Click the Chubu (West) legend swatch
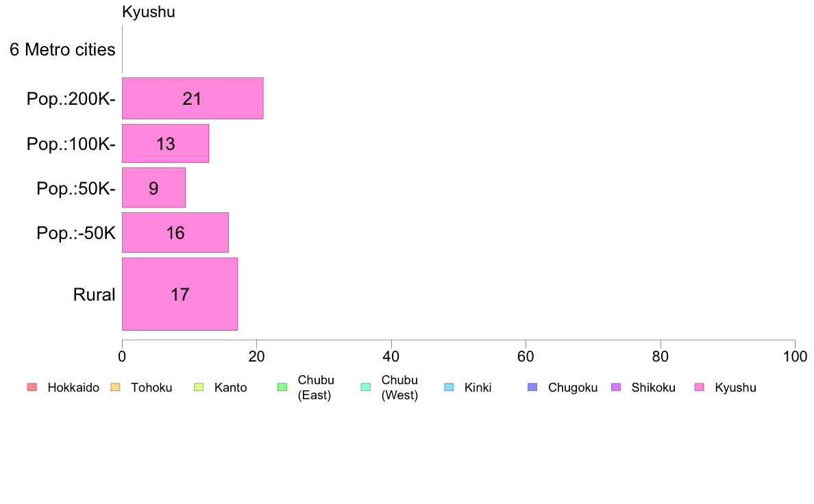The image size is (814, 504). pyautogui.click(x=366, y=387)
